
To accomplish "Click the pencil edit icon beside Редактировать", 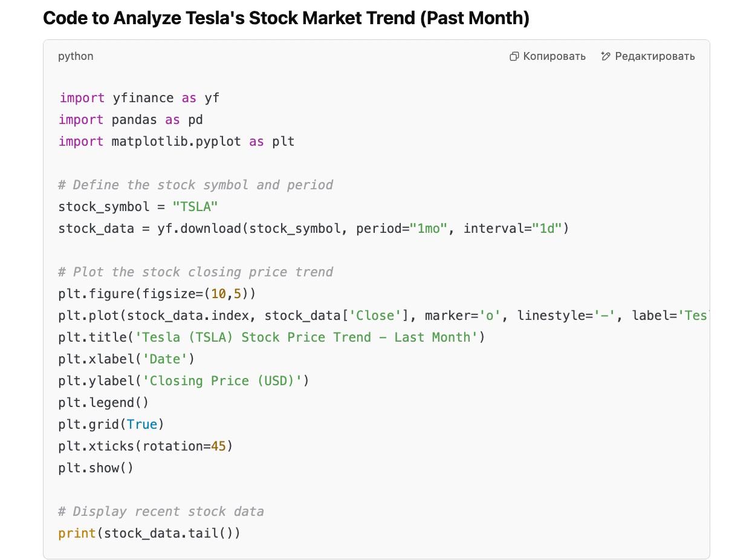I will pos(606,56).
